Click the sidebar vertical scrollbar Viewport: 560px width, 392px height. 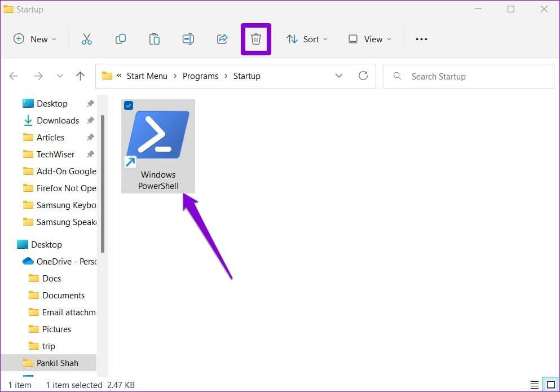click(103, 184)
